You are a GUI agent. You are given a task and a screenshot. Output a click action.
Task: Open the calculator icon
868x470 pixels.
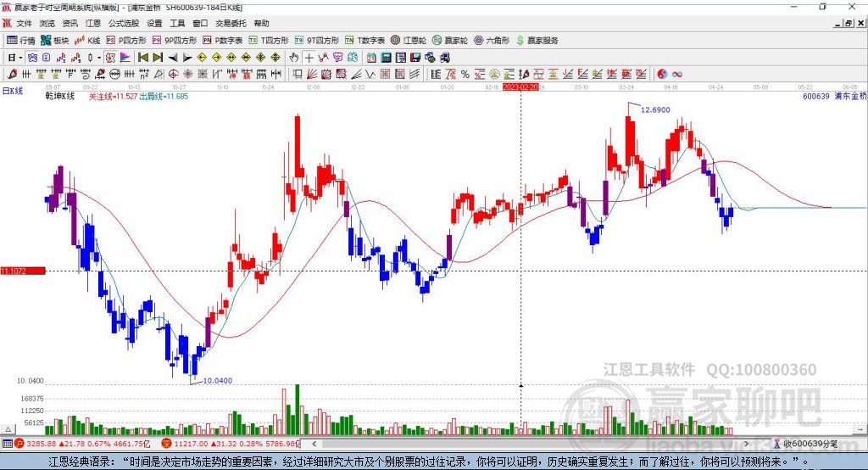(386, 58)
